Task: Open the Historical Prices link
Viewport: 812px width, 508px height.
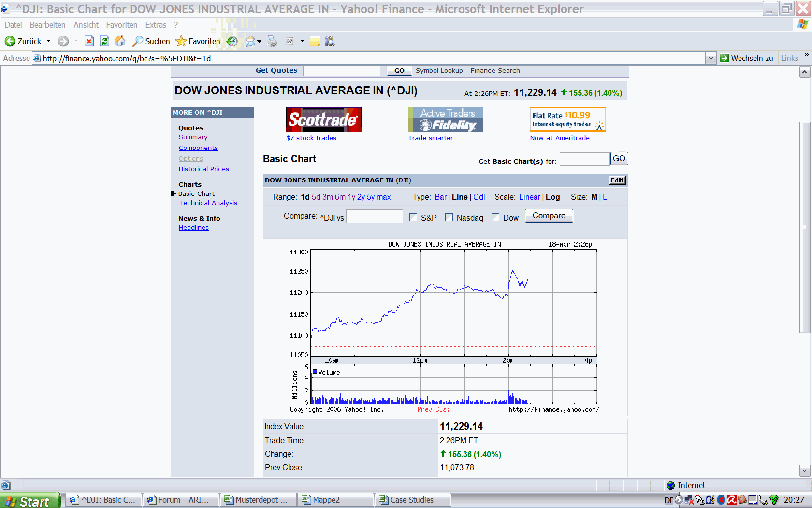Action: [203, 169]
